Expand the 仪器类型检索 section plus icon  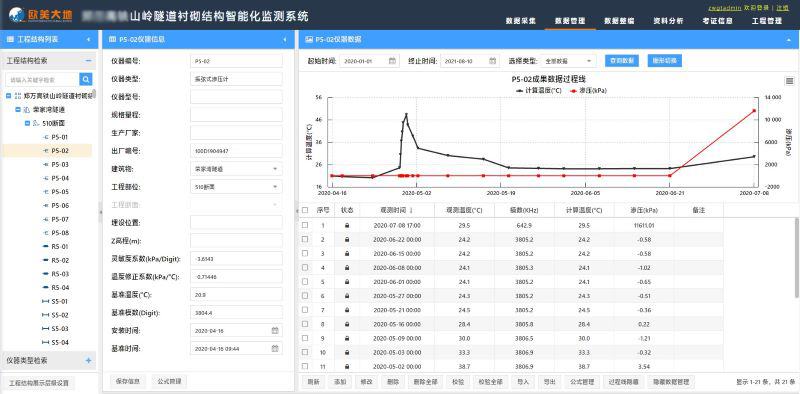[88, 360]
